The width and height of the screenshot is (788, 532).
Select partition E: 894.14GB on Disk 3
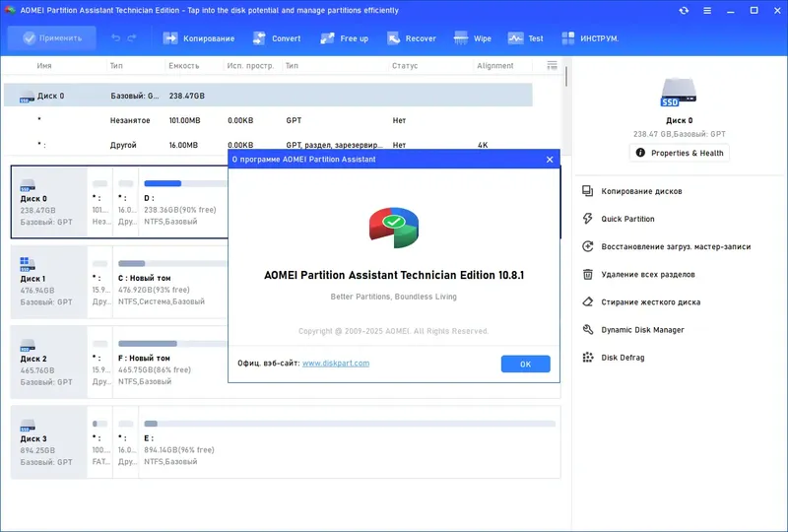[x=350, y=442]
